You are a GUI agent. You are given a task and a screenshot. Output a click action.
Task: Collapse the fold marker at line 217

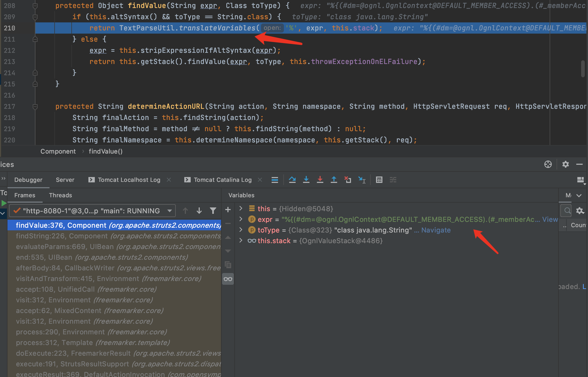click(35, 107)
